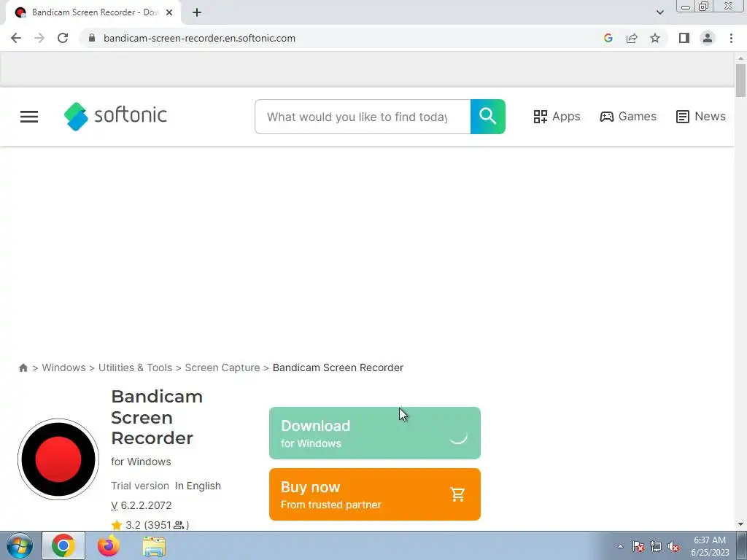
Task: Click the taskbar clock showing 6:37 AM
Action: (x=710, y=546)
